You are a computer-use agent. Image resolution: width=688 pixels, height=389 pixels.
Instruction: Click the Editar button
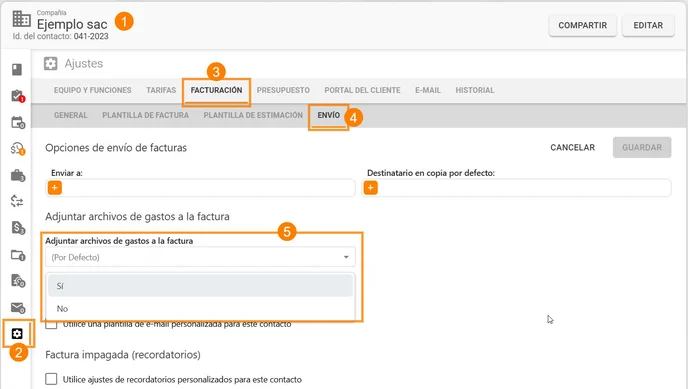(648, 25)
